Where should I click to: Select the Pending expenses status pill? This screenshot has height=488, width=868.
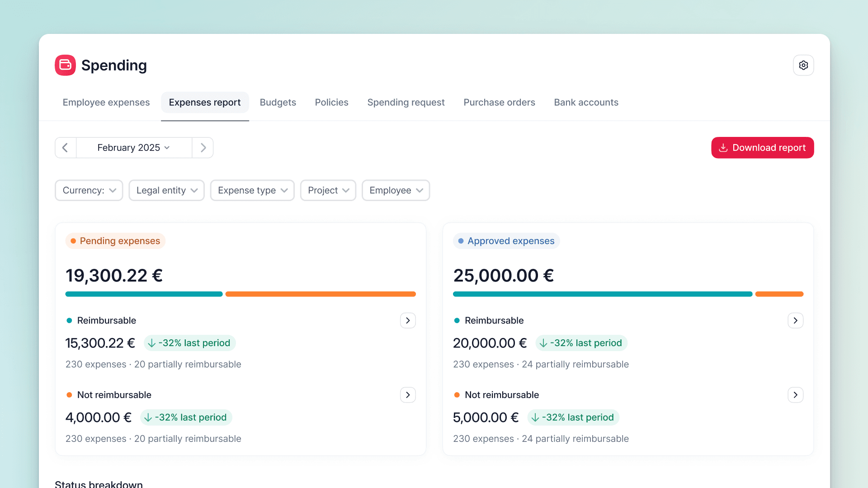click(115, 241)
